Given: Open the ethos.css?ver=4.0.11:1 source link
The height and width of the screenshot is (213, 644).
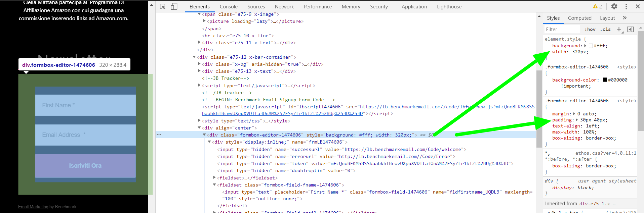Looking at the screenshot, I should click(x=606, y=153).
